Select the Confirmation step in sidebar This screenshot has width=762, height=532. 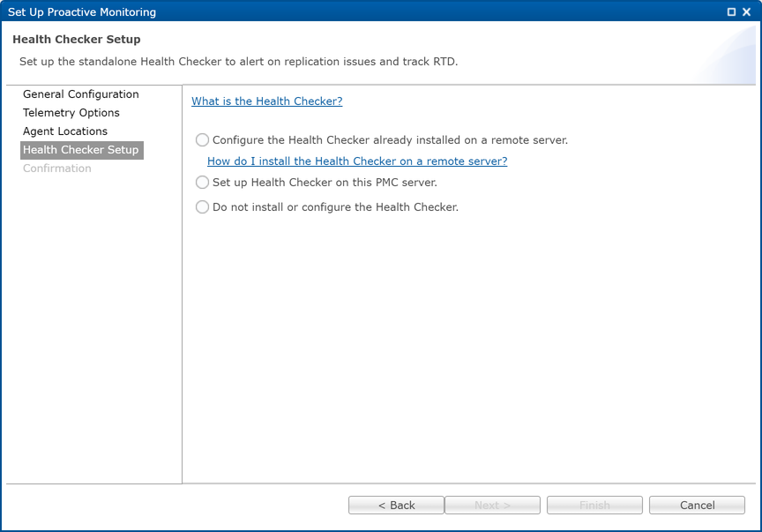56,169
